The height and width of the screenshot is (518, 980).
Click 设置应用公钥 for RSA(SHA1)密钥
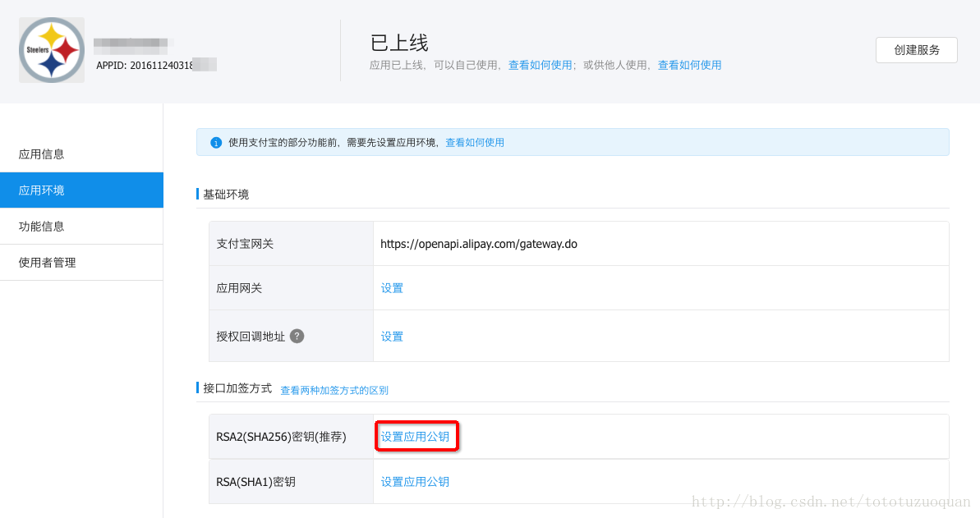pyautogui.click(x=415, y=482)
